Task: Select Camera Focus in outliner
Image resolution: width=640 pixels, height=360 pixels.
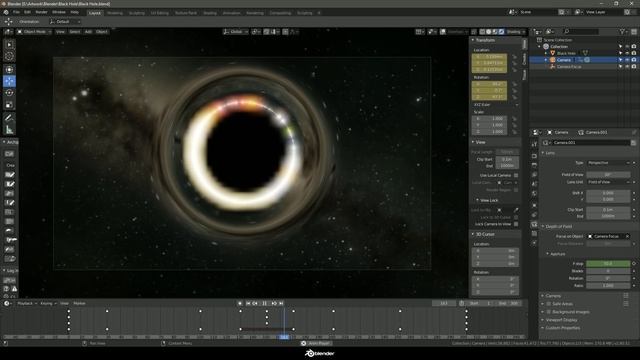Action: click(x=569, y=67)
